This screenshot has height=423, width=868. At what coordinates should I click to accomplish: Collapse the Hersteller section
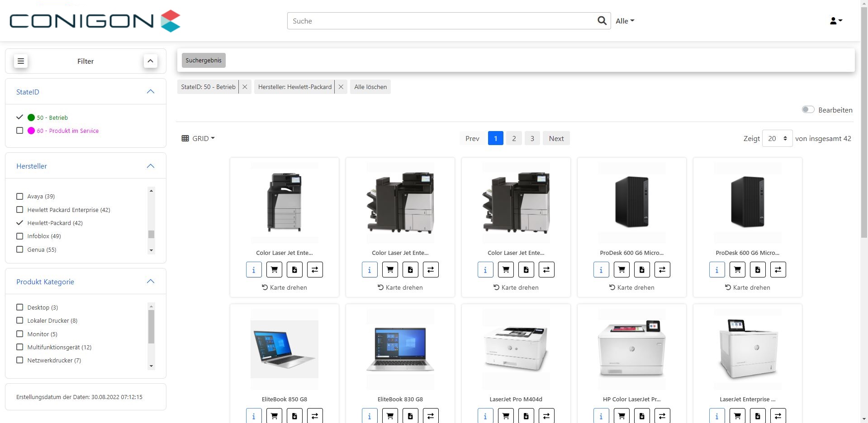tap(151, 166)
